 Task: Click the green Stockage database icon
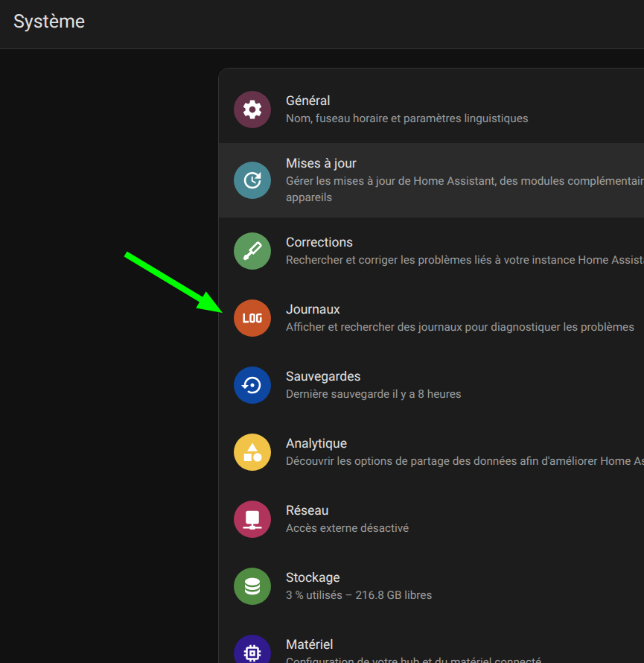tap(252, 586)
